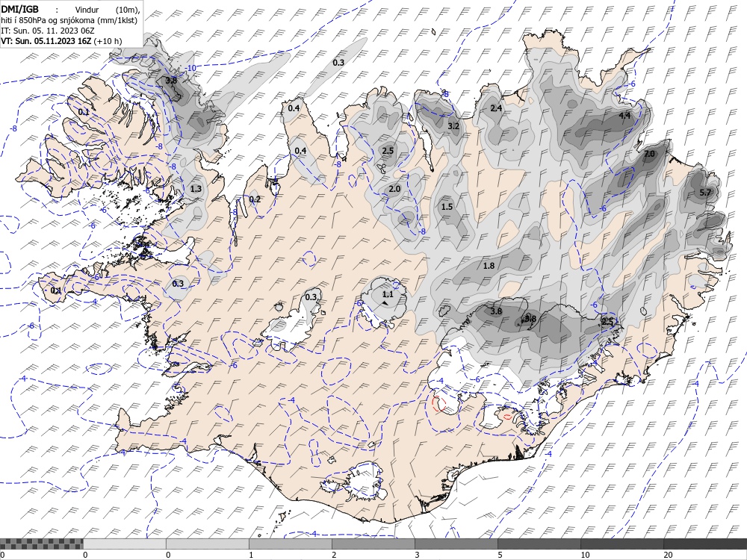Click the snowfall value 5.7
The height and width of the screenshot is (560, 747).
coord(705,193)
